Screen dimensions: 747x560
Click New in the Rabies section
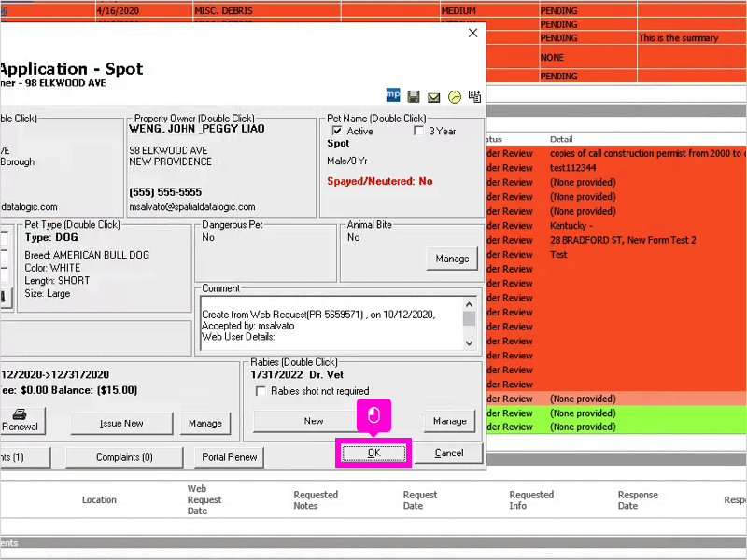314,421
